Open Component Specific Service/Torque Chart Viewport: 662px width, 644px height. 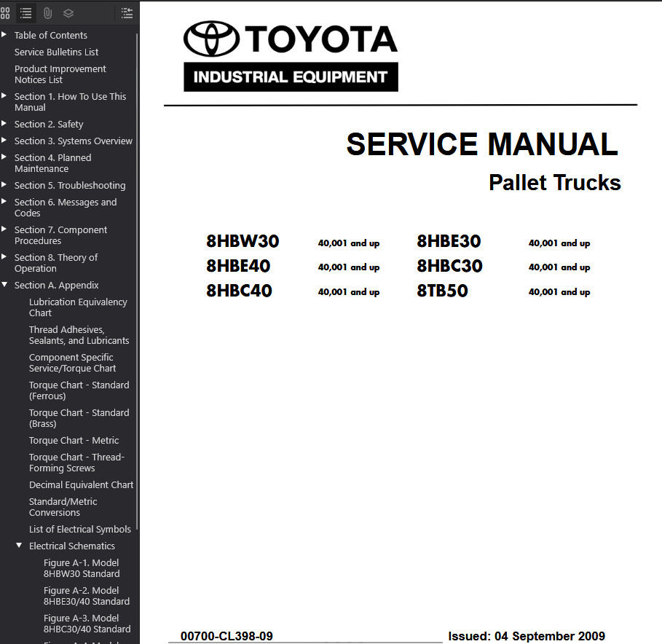(x=72, y=363)
